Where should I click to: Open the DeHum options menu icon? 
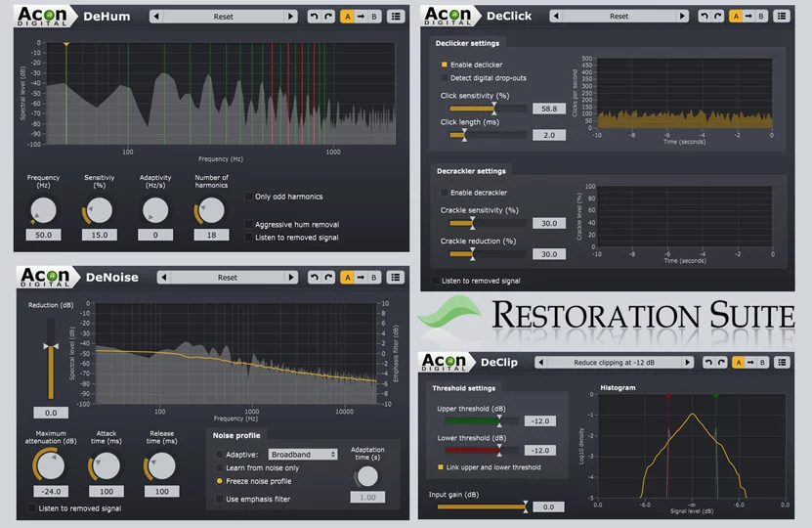point(396,17)
